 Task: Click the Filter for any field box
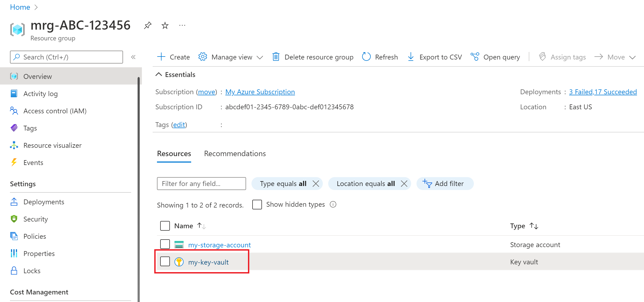(x=201, y=183)
